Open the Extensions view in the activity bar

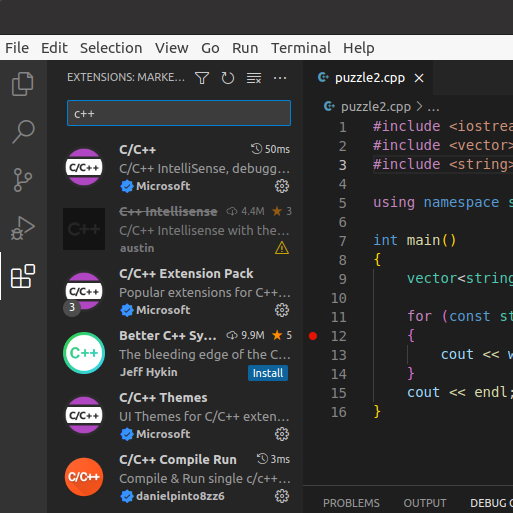click(23, 276)
